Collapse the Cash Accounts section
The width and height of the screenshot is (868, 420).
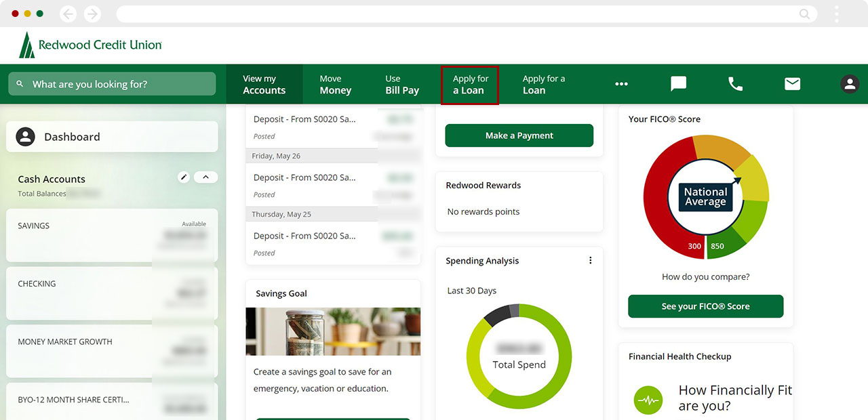[x=205, y=177]
